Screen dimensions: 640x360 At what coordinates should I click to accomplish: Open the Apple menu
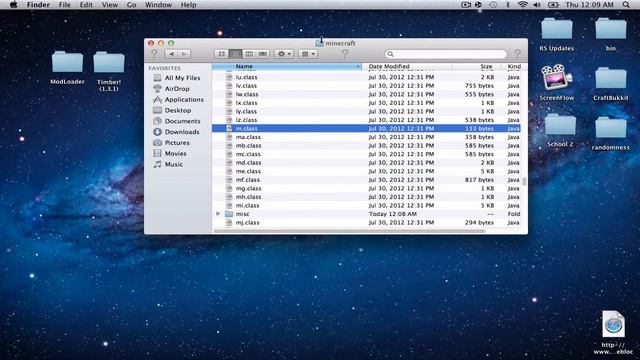(x=13, y=5)
